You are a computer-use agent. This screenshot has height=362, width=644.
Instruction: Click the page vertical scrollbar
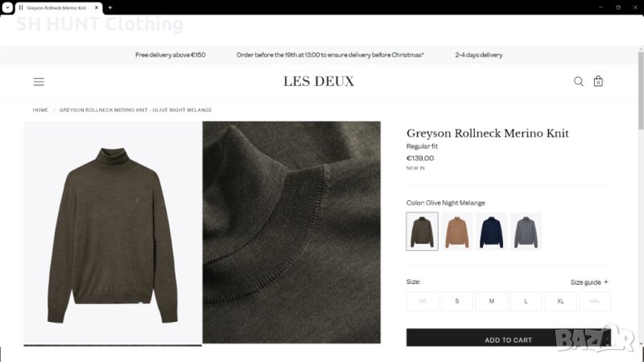pyautogui.click(x=641, y=90)
